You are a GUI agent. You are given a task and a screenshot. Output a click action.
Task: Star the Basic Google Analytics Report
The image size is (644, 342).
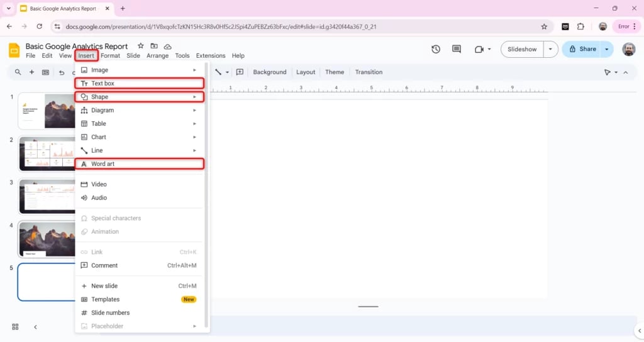141,47
